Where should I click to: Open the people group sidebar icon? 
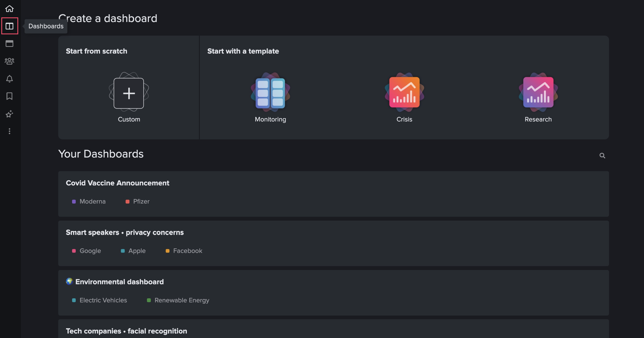[x=9, y=61]
